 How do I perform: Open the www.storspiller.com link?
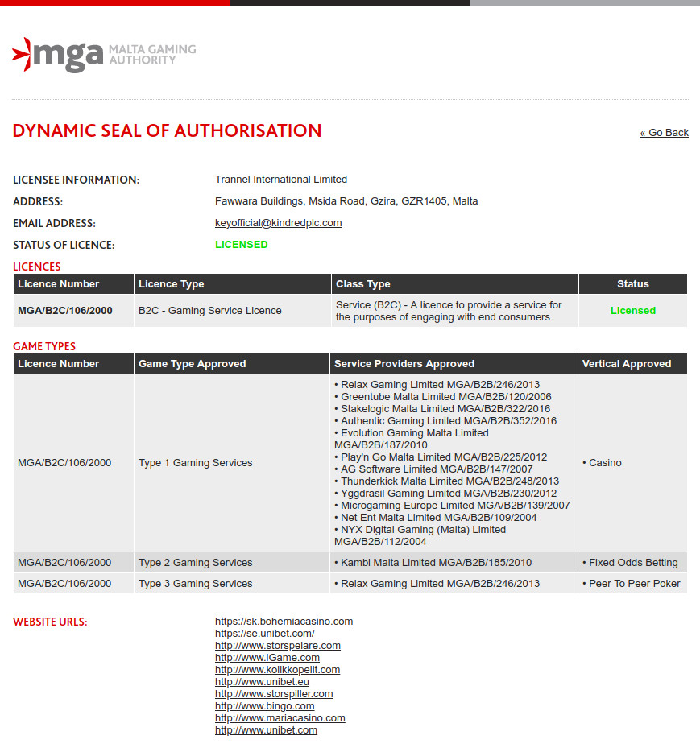click(274, 693)
